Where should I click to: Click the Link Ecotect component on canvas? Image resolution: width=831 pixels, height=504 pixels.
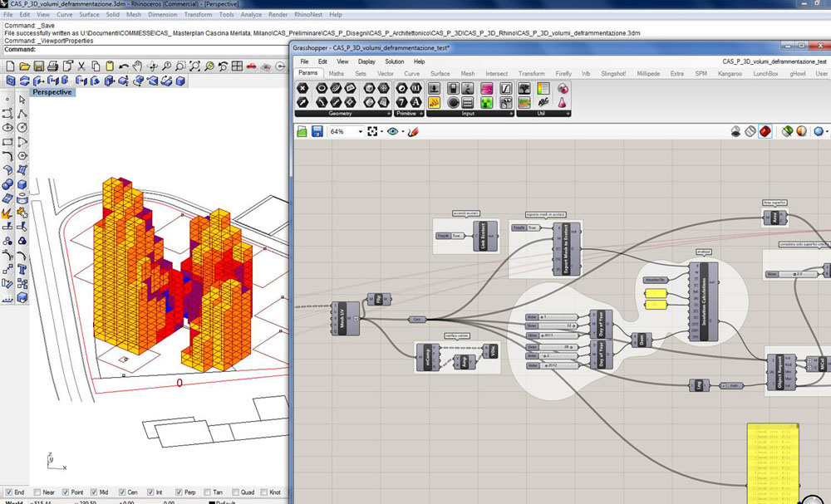[485, 236]
